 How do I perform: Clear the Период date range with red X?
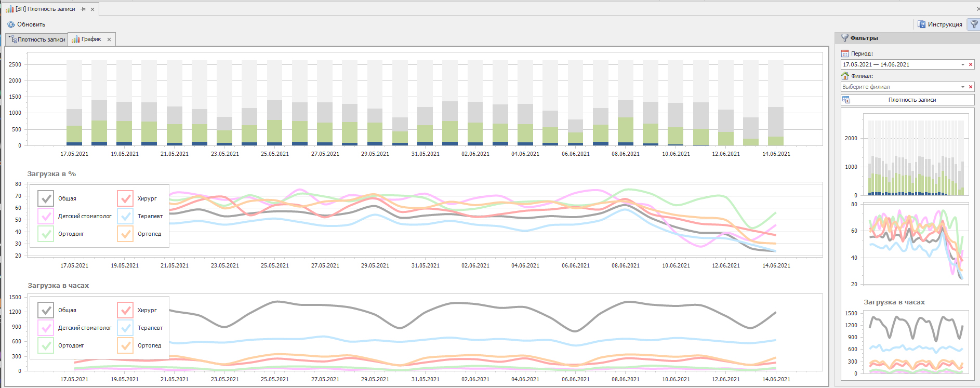point(971,64)
